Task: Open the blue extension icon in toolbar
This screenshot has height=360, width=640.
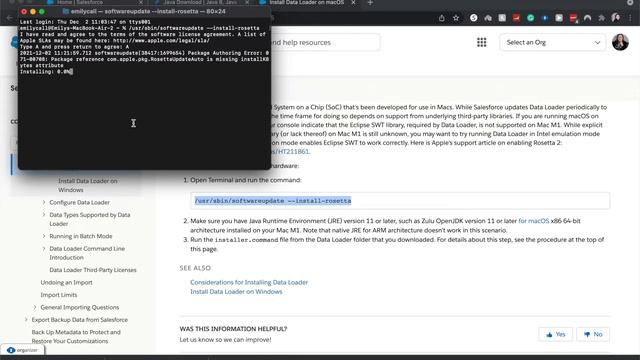Action: click(x=545, y=18)
